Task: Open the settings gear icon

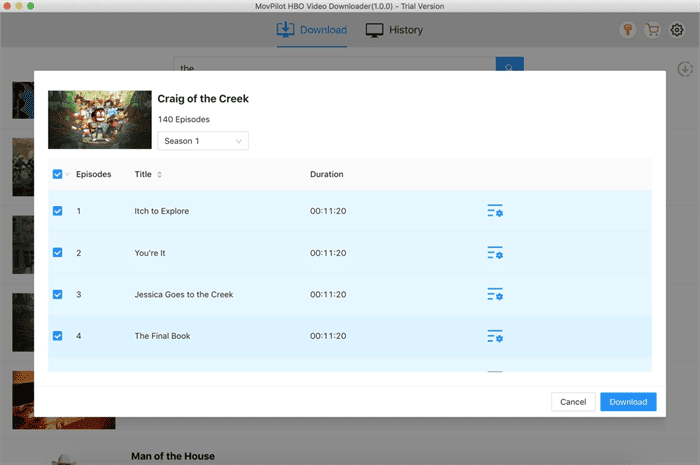Action: (677, 30)
